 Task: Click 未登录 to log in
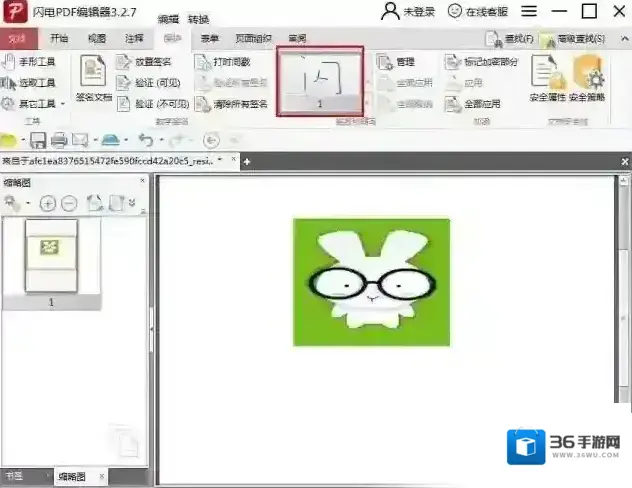[x=410, y=11]
